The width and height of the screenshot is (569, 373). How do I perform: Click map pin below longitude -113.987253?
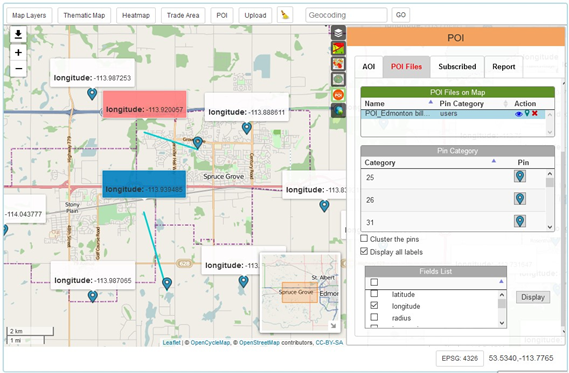[92, 94]
